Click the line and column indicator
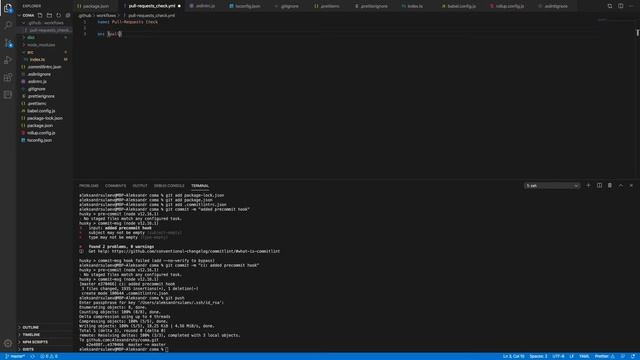 coord(513,356)
